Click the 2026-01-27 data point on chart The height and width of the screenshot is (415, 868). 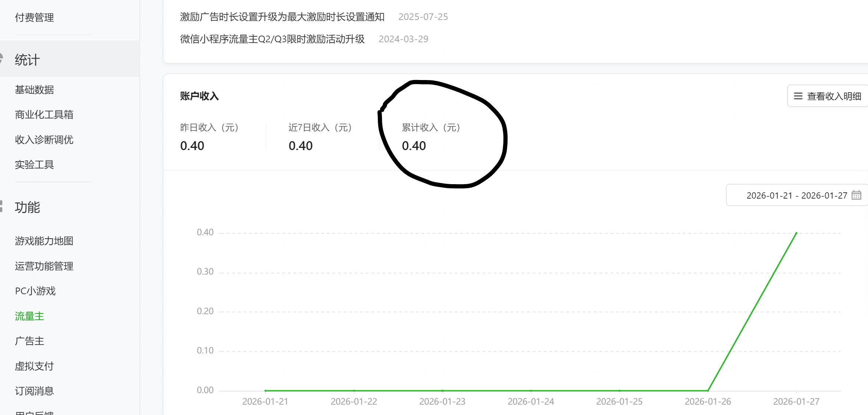[x=796, y=233]
